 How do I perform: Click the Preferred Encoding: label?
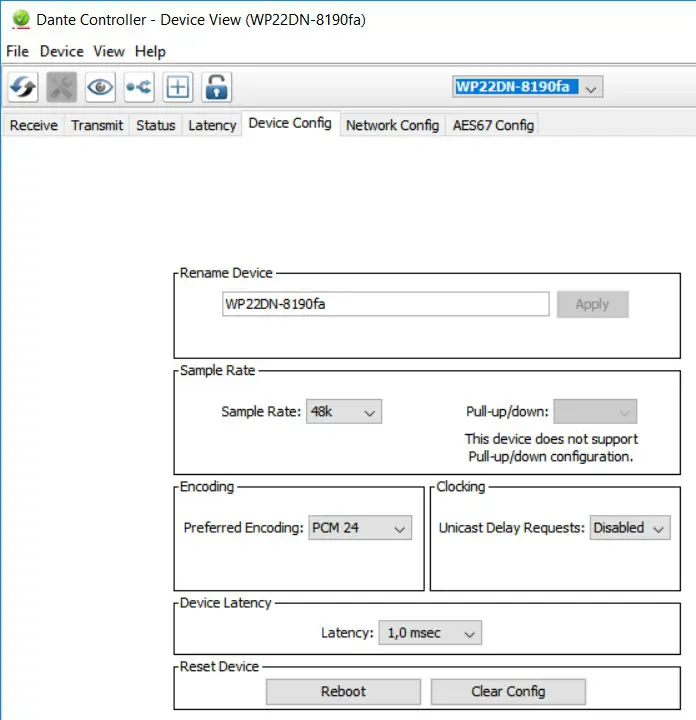tap(243, 528)
